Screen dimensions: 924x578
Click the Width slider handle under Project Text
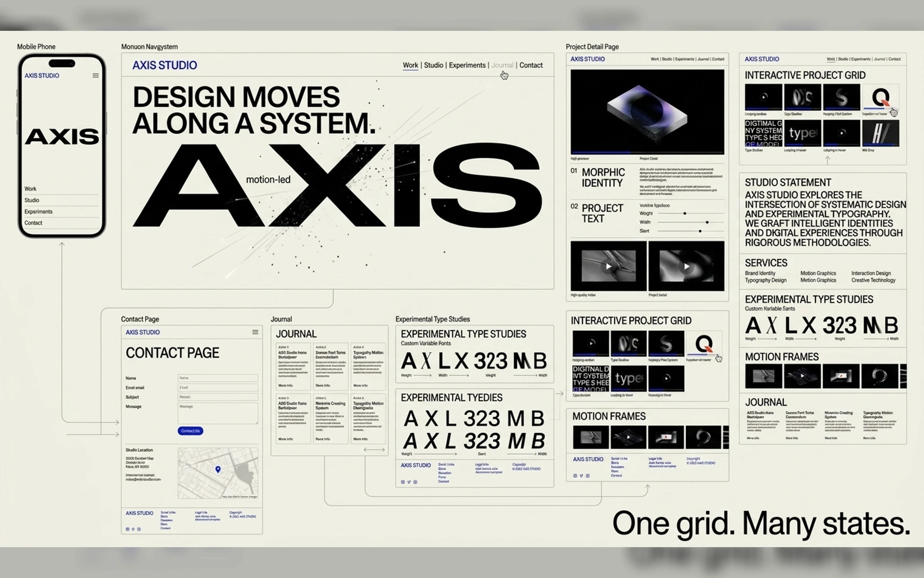[707, 222]
